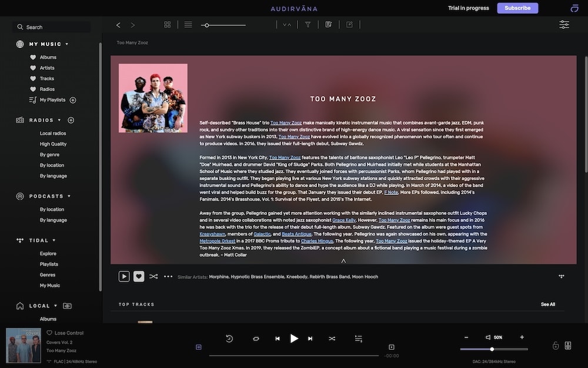
Task: Collapse the My Music section
Action: [x=67, y=44]
